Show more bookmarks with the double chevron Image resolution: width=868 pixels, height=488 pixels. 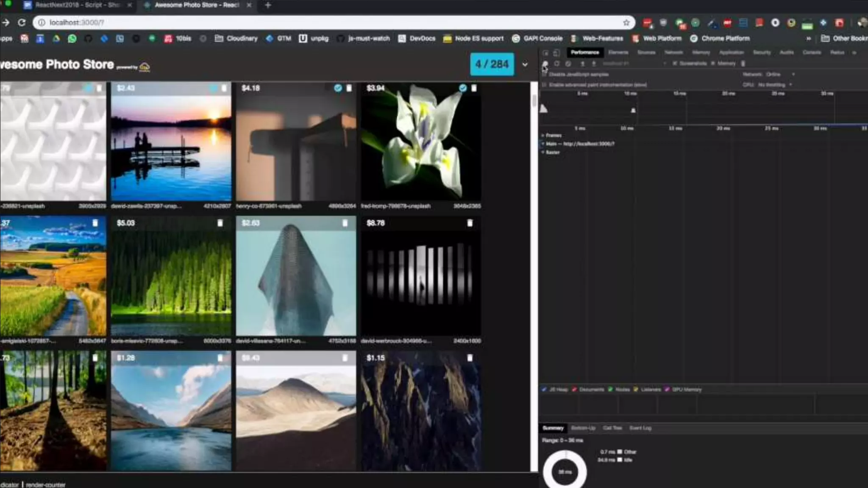(809, 39)
